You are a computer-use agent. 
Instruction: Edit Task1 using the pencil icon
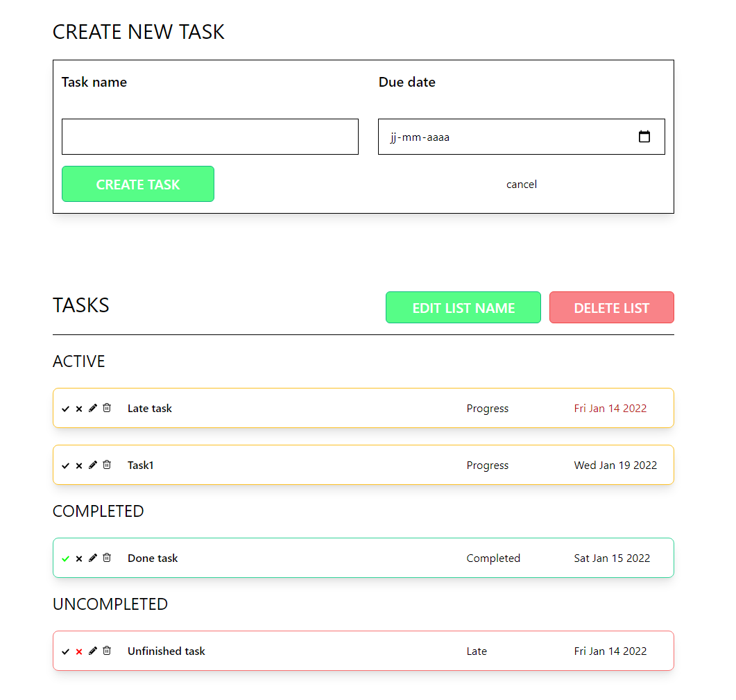click(93, 465)
